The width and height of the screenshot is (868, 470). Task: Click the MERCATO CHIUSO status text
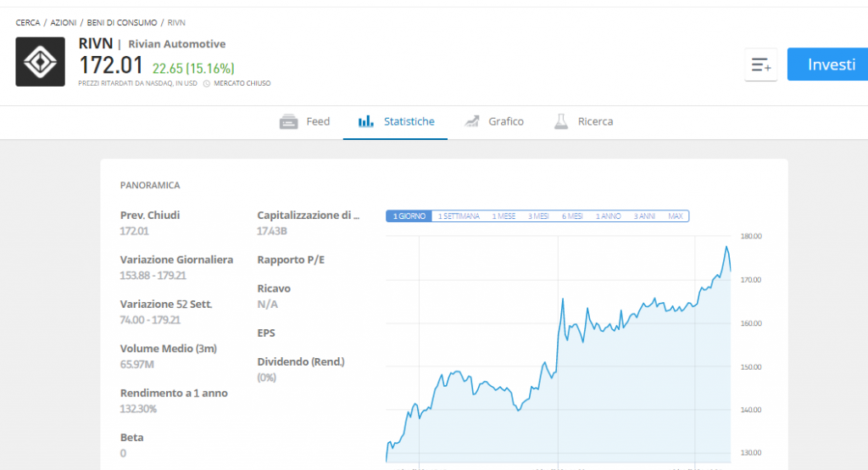242,84
